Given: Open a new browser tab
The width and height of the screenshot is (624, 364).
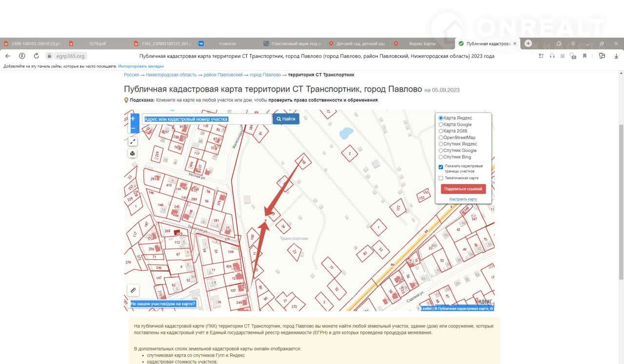Looking at the screenshot, I should (528, 43).
